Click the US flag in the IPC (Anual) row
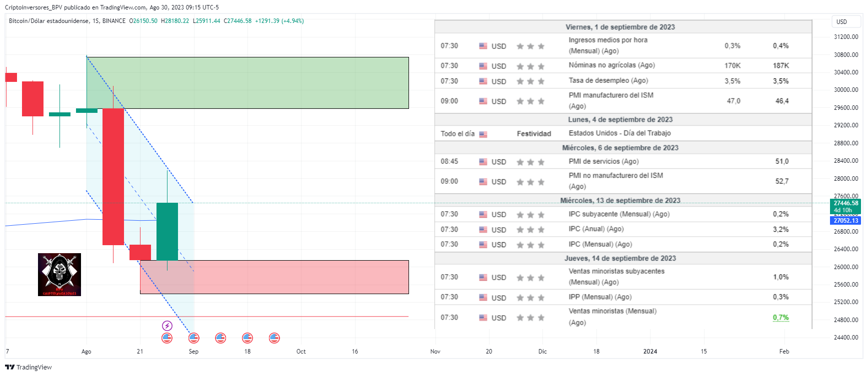Image resolution: width=868 pixels, height=376 pixels. 483,230
